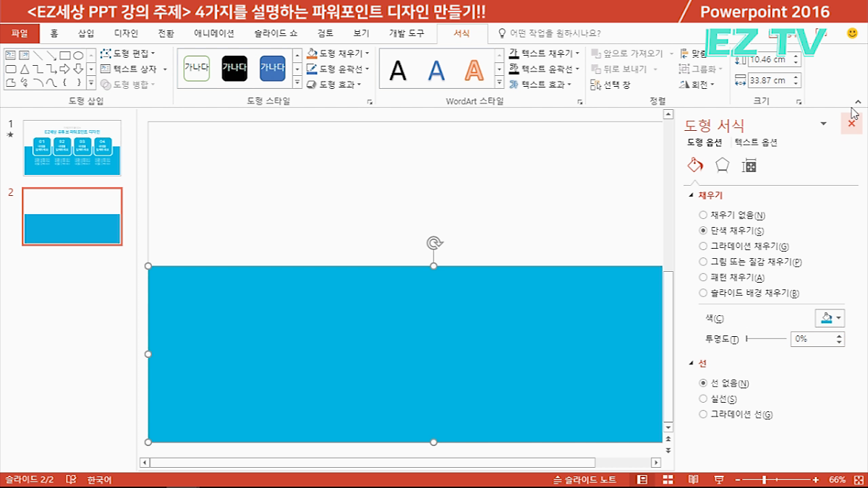Select the triangle shape in shape gallery
Screen dimensions: 868x488
tap(25, 69)
